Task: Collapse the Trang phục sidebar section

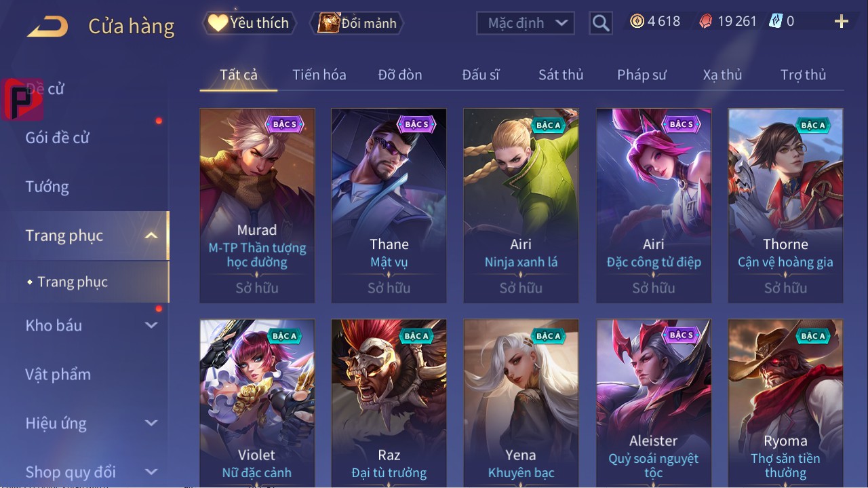Action: click(151, 236)
